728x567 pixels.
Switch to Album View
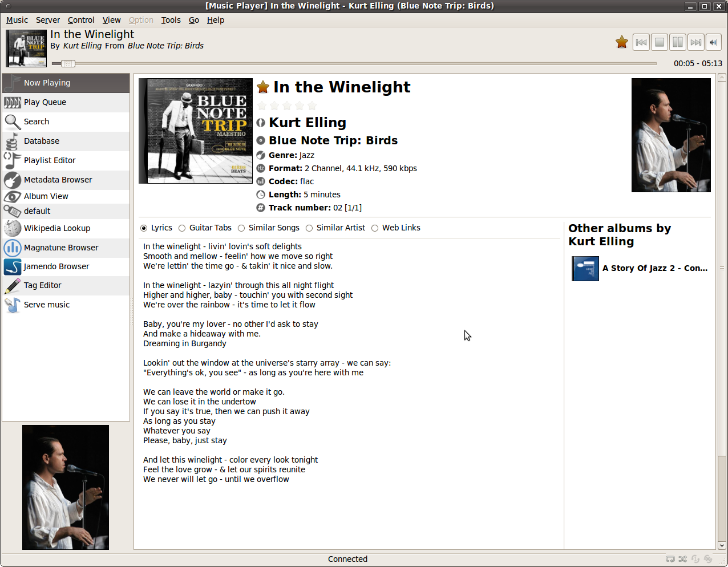click(x=66, y=196)
